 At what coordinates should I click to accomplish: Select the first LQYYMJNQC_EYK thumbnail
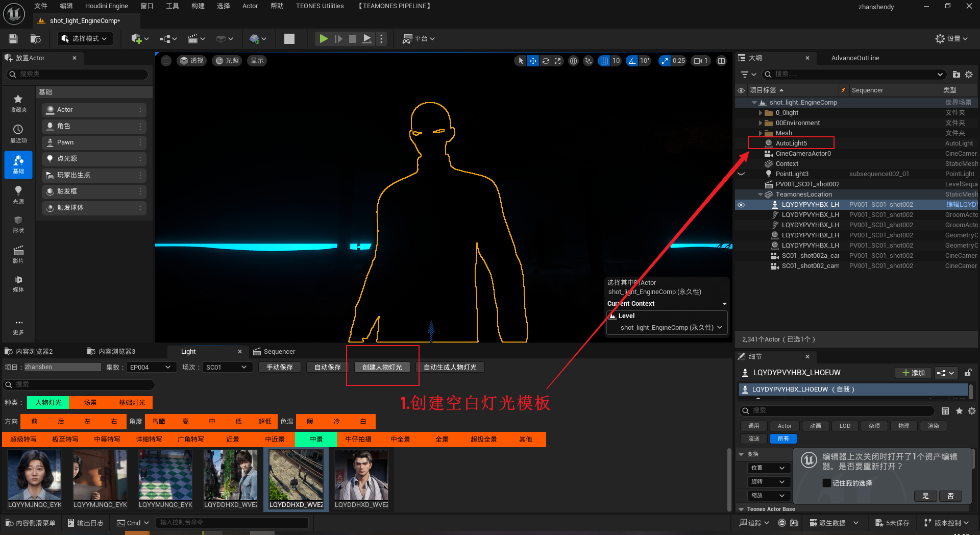pyautogui.click(x=35, y=475)
